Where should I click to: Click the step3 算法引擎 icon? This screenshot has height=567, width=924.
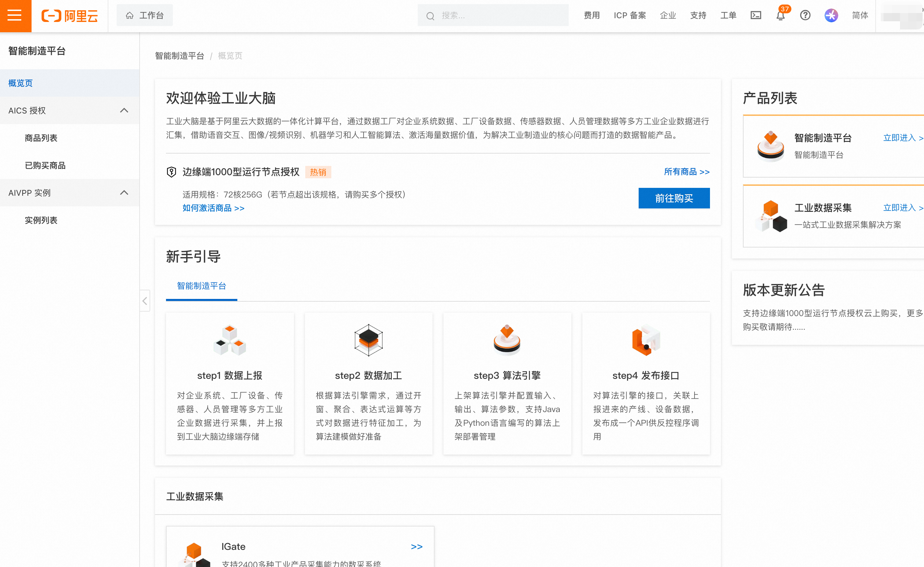507,340
